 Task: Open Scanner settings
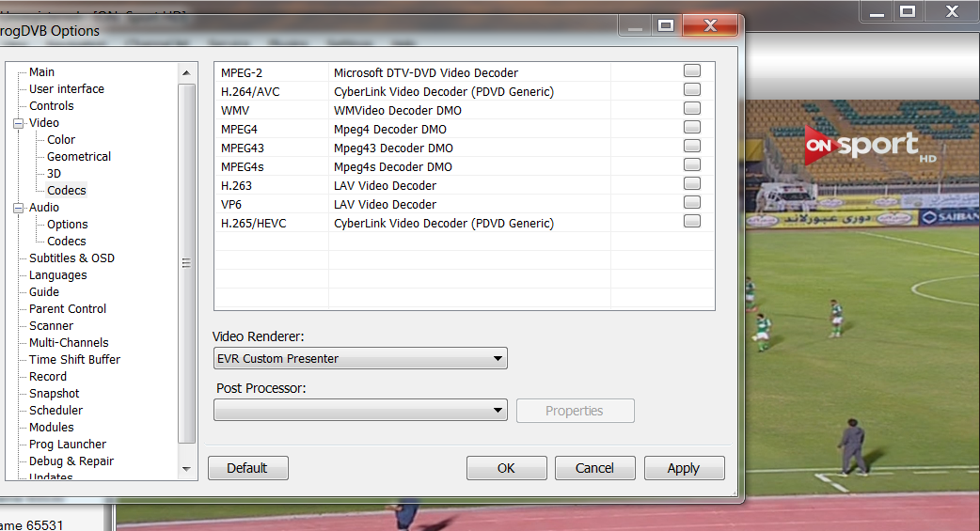click(x=51, y=325)
